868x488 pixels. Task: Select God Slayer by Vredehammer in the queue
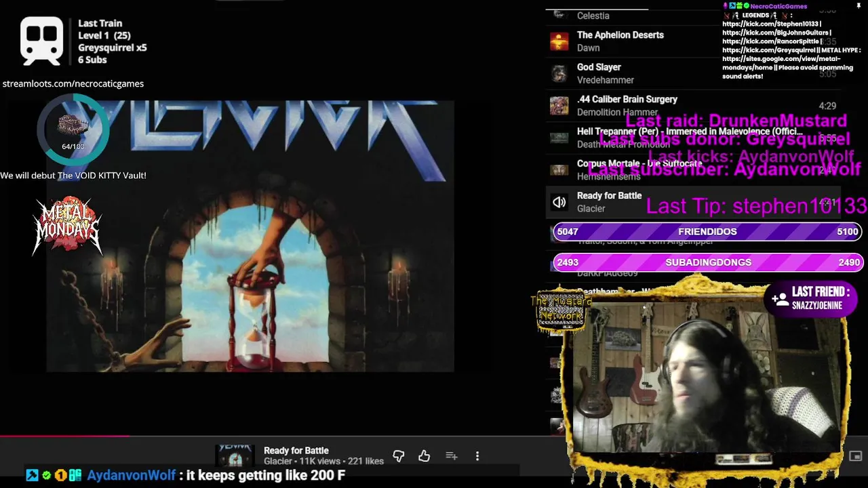coord(693,73)
